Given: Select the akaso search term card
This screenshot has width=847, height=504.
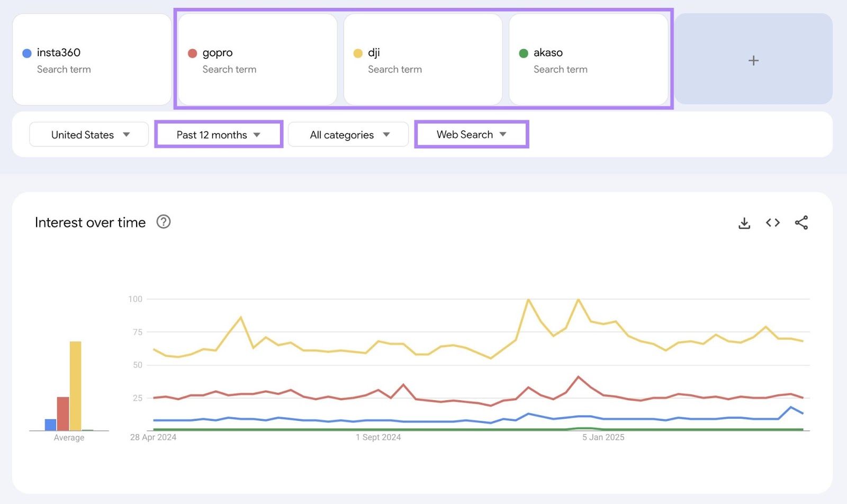Looking at the screenshot, I should (589, 60).
